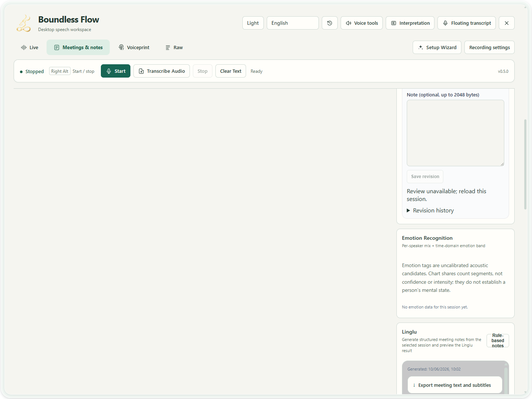Open Recording settings

[x=490, y=47]
